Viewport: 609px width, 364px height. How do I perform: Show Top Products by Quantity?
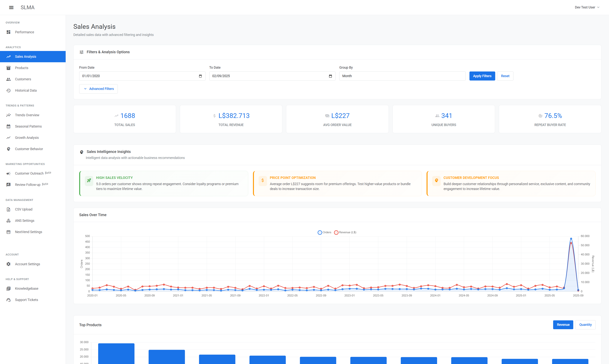585,324
